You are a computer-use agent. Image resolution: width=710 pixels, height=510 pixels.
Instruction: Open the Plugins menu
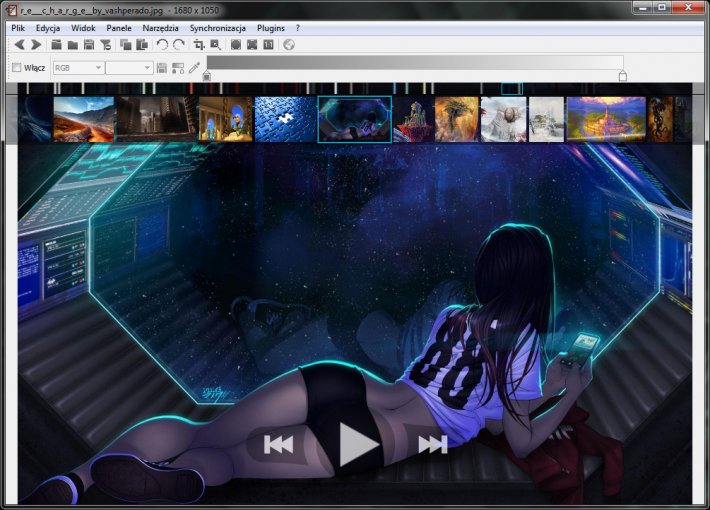coord(271,28)
